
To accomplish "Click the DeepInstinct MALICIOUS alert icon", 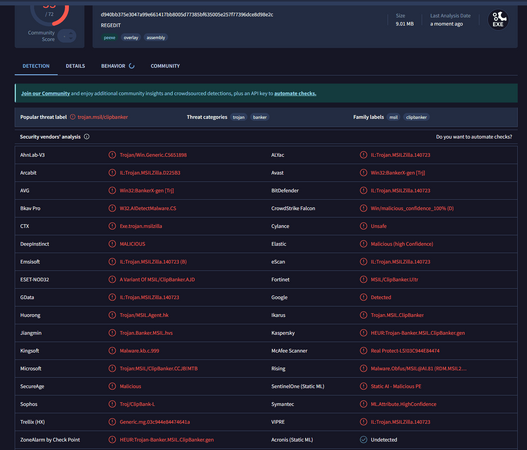I will [x=112, y=244].
